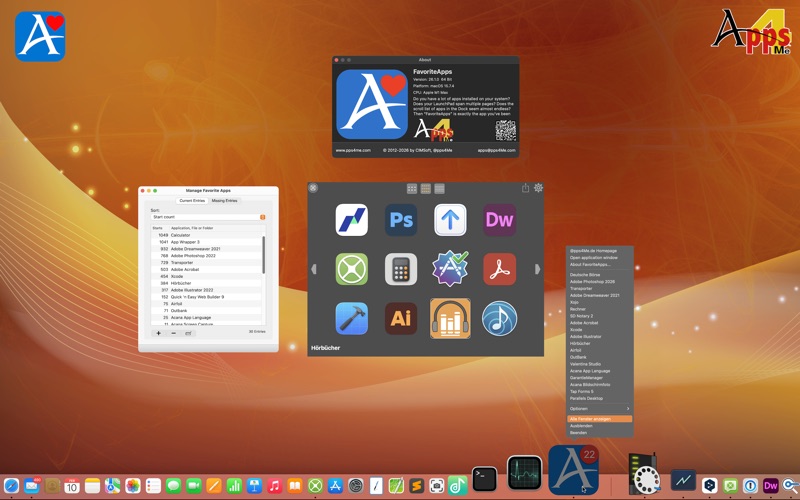Choose About FavoriteApps menu entry
The height and width of the screenshot is (500, 800).
pos(600,264)
